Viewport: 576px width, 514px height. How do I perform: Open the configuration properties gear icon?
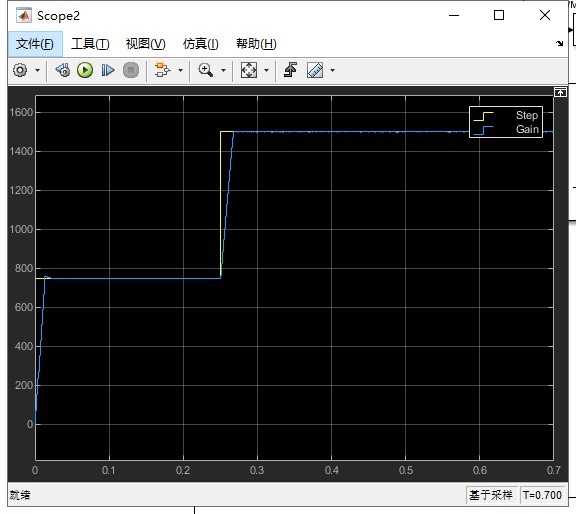(20, 70)
